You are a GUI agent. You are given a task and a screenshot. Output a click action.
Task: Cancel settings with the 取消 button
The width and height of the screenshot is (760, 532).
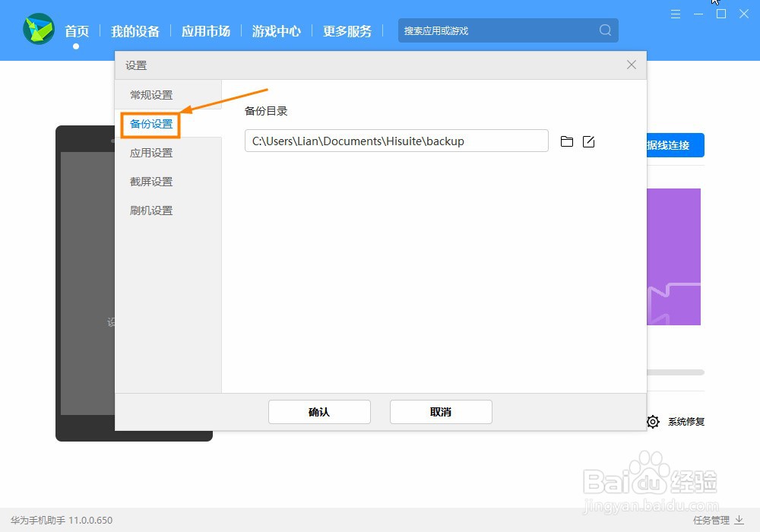[441, 412]
